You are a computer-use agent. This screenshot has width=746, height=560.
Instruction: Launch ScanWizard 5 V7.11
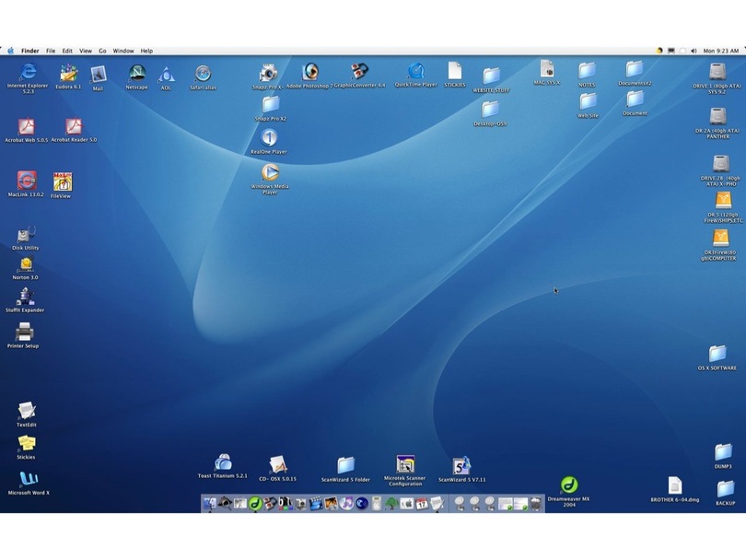pyautogui.click(x=461, y=466)
